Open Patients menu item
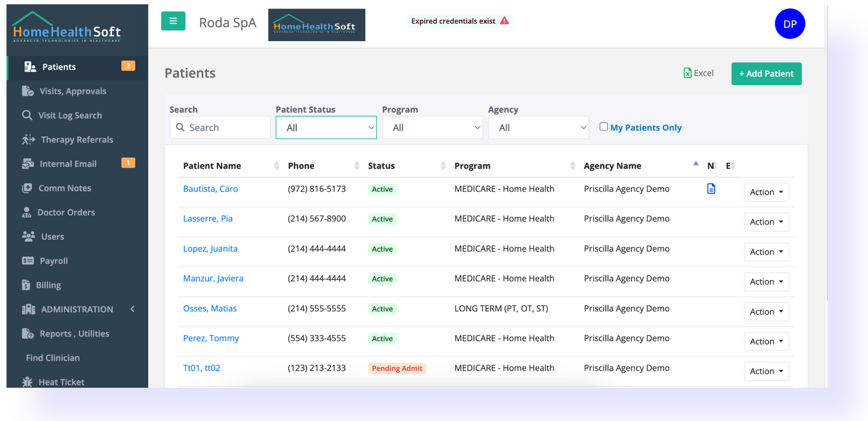868x421 pixels. 77,67
